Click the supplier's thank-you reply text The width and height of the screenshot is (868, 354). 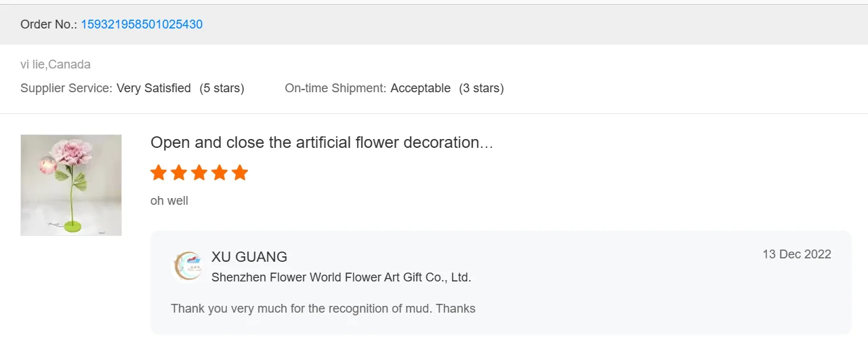323,309
